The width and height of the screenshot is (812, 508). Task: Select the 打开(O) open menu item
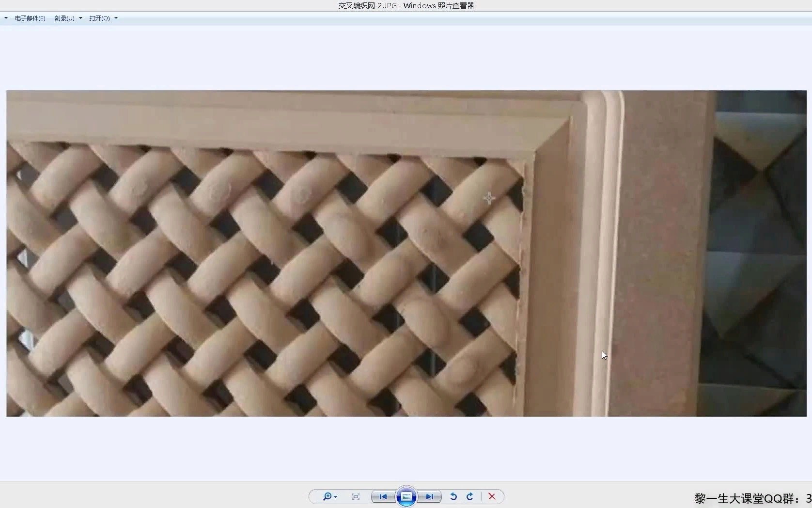click(x=99, y=18)
